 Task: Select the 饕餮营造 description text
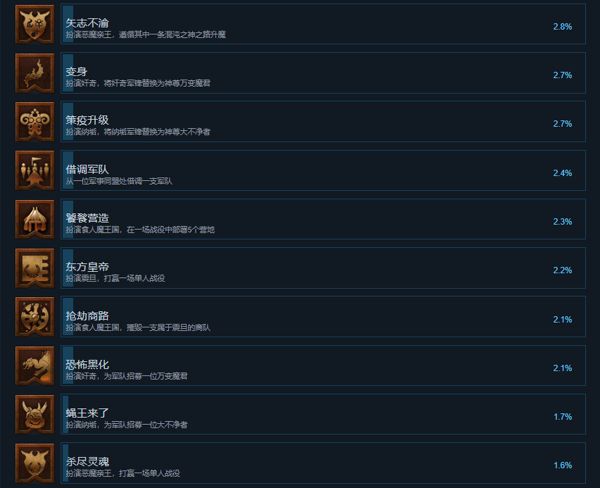click(x=140, y=230)
